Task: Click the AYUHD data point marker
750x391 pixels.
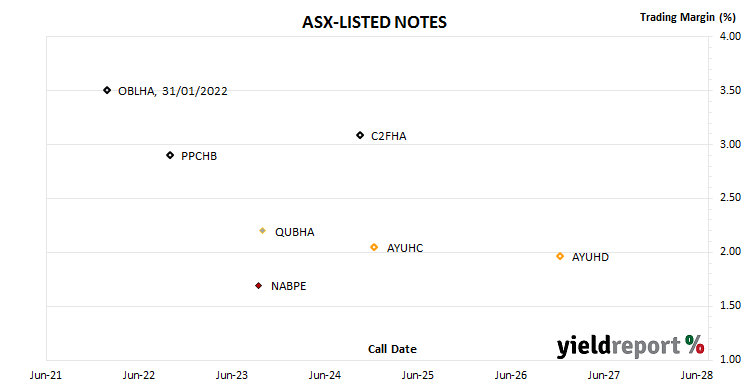Action: coord(560,256)
